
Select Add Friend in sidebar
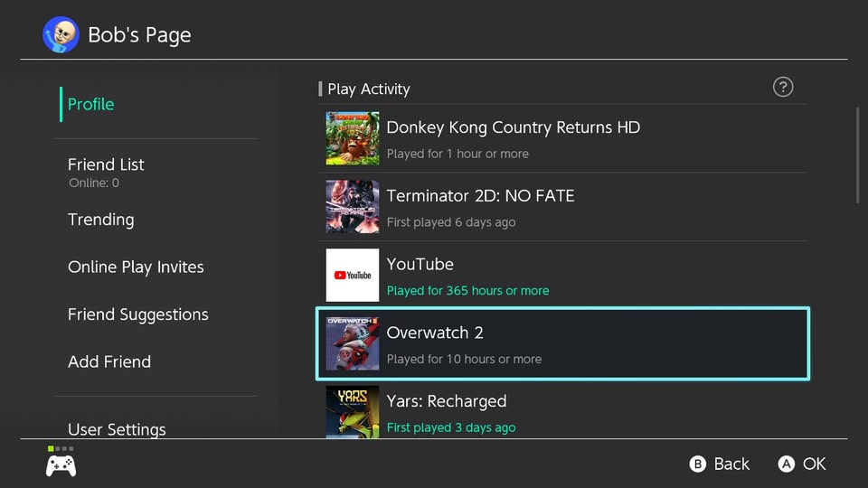(x=109, y=361)
